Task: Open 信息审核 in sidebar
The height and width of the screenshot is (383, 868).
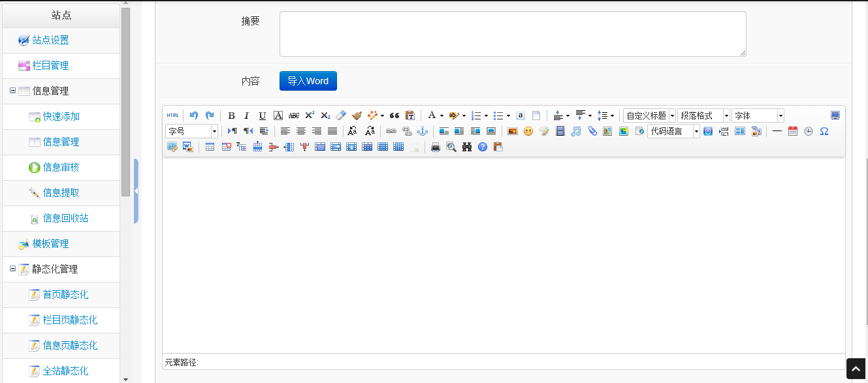Action: (61, 167)
